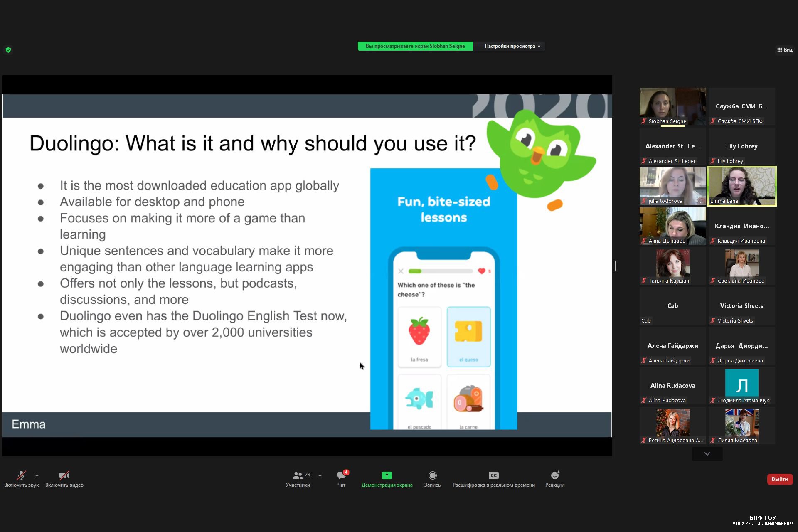Click the red Выйти leave button

tap(780, 479)
